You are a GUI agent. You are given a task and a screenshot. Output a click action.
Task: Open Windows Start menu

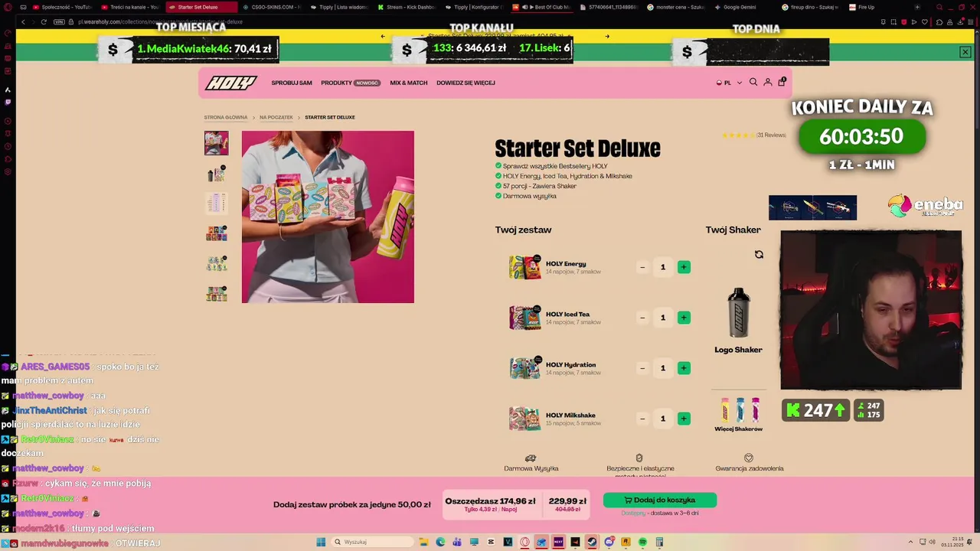[x=321, y=542]
